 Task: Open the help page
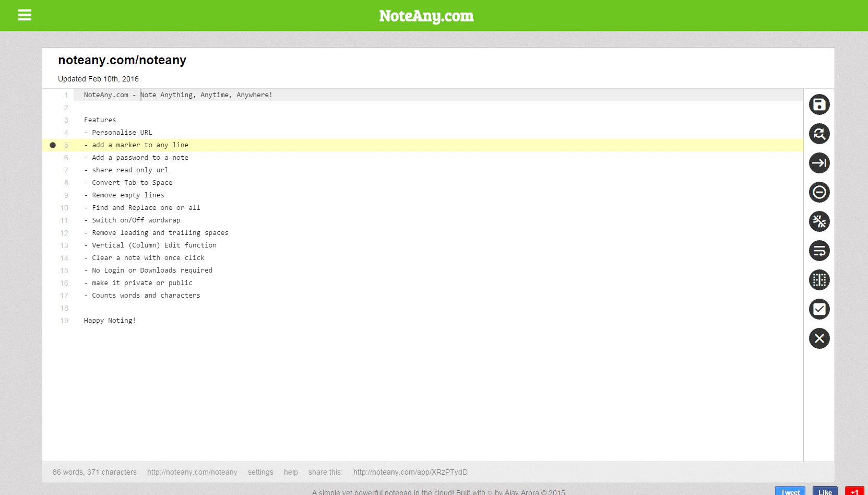tap(290, 472)
